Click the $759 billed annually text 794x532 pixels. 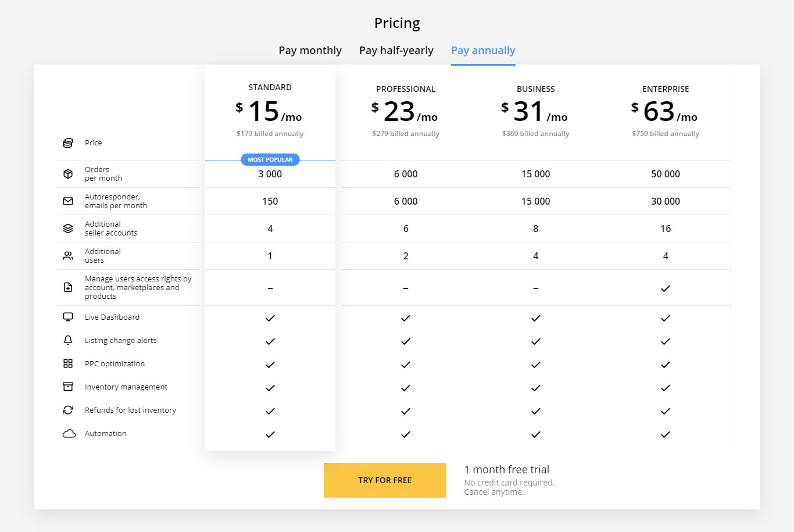pyautogui.click(x=666, y=134)
